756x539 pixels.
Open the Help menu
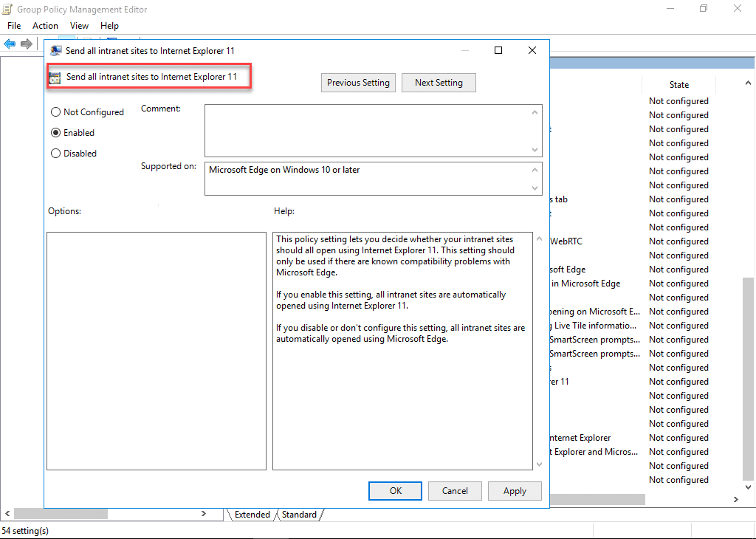pos(109,26)
